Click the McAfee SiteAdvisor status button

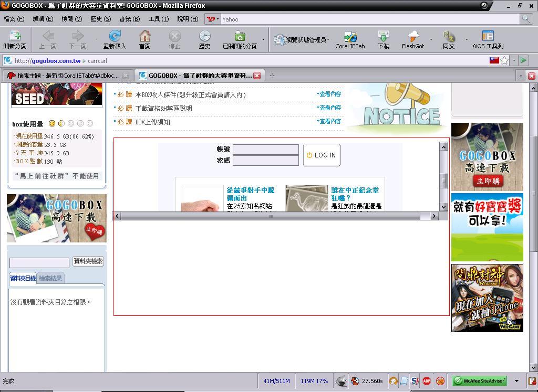click(479, 381)
